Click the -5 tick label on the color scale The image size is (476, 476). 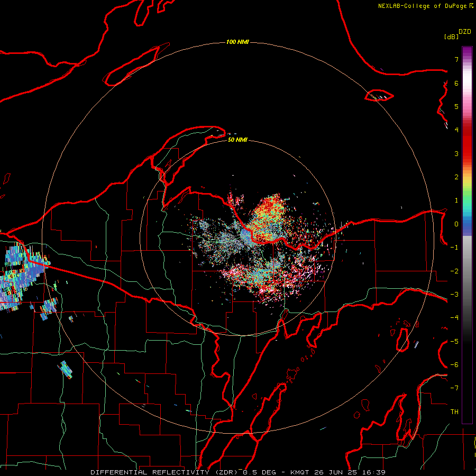tap(454, 342)
